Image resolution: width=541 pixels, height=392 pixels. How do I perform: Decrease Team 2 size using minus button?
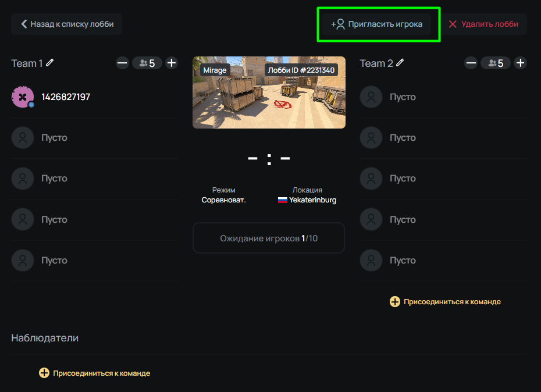point(471,63)
